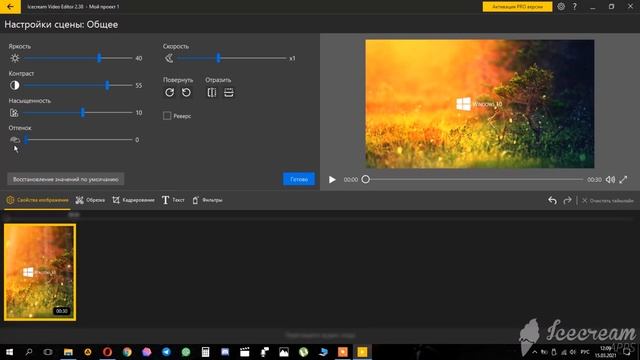Adjust the Яркость slider handle
Image resolution: width=640 pixels, height=360 pixels.
click(x=99, y=58)
